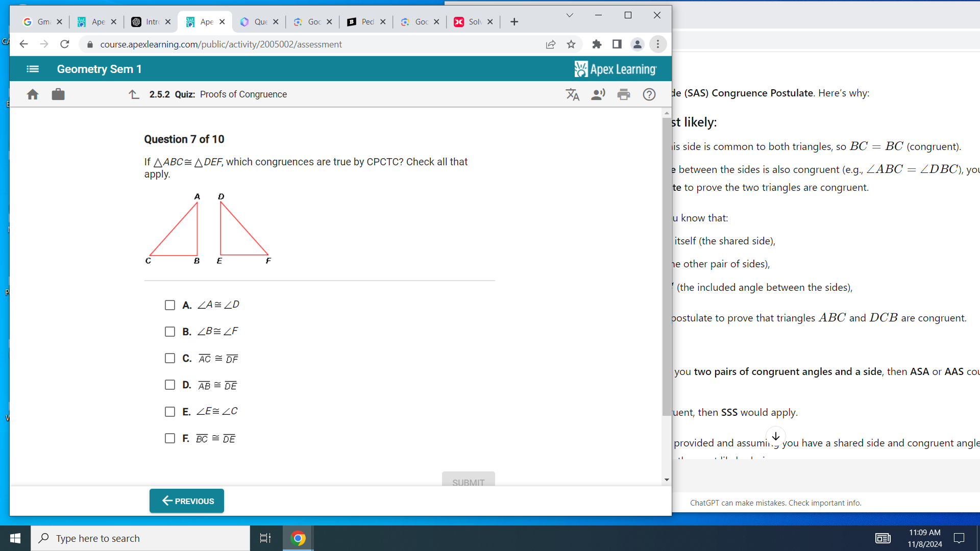Click the PREVIOUS button
Image resolution: width=980 pixels, height=551 pixels.
coord(187,501)
